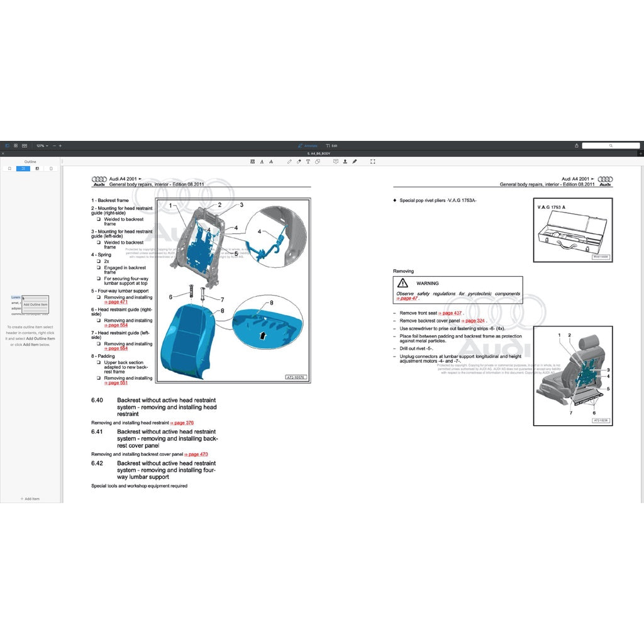Select the stamp tool
644x644 pixels.
point(345,162)
